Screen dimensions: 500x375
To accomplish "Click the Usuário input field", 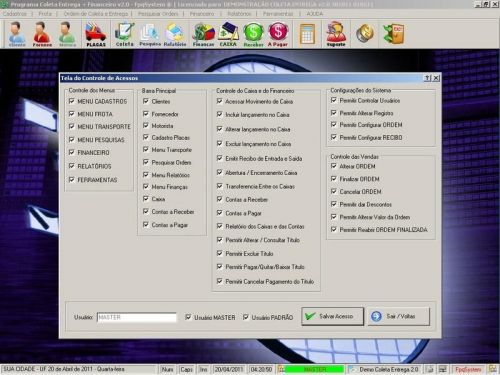I will click(x=137, y=317).
